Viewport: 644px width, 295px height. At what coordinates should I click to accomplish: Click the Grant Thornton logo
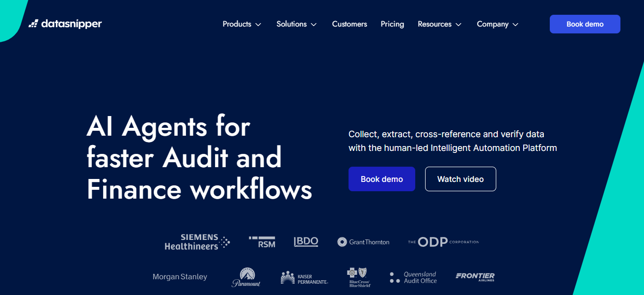[363, 242]
